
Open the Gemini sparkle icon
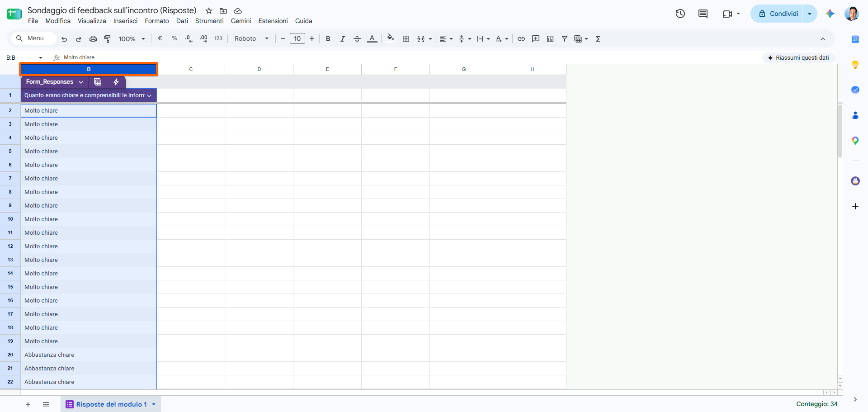[x=830, y=14]
